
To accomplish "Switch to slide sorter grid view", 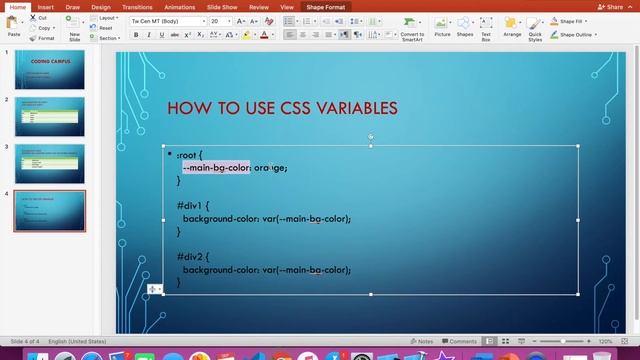I will tap(505, 341).
